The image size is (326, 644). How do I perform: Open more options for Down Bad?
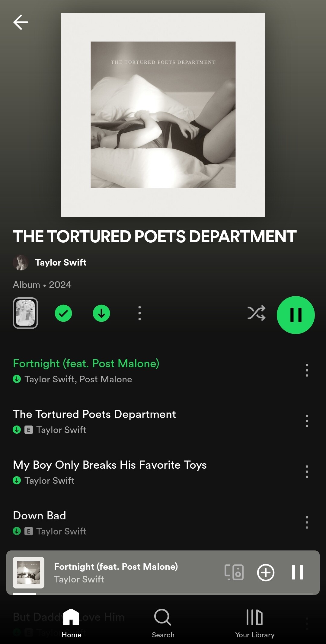coord(307,522)
